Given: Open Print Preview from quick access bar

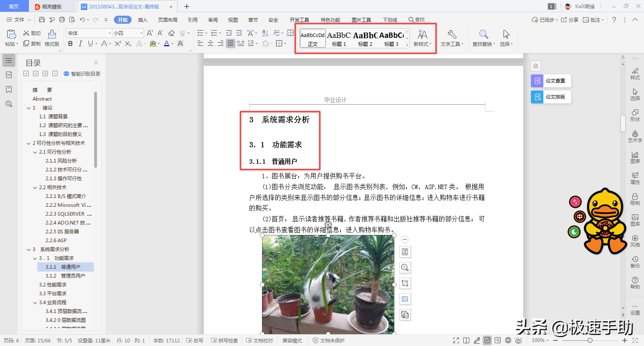Looking at the screenshot, I should tap(72, 20).
